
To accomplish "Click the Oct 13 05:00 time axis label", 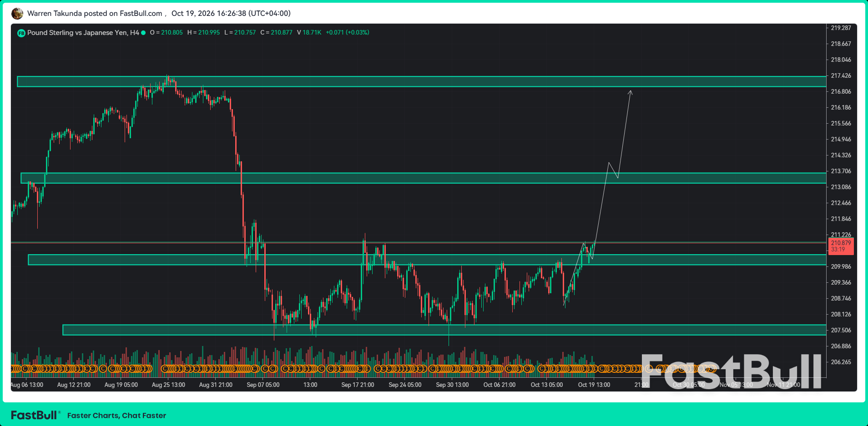I will point(547,385).
